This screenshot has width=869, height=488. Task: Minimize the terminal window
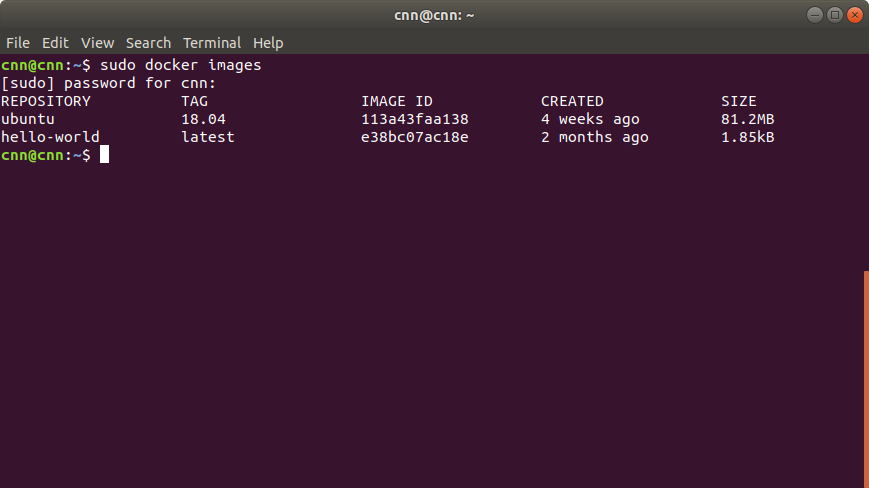(x=815, y=15)
